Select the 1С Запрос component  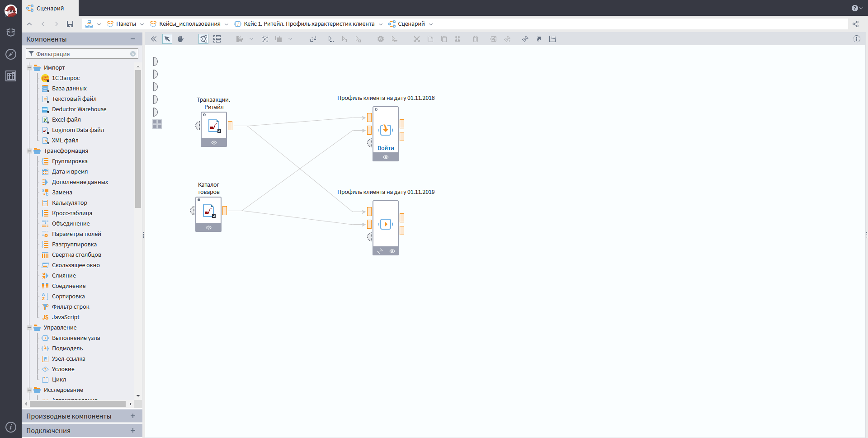pyautogui.click(x=61, y=78)
